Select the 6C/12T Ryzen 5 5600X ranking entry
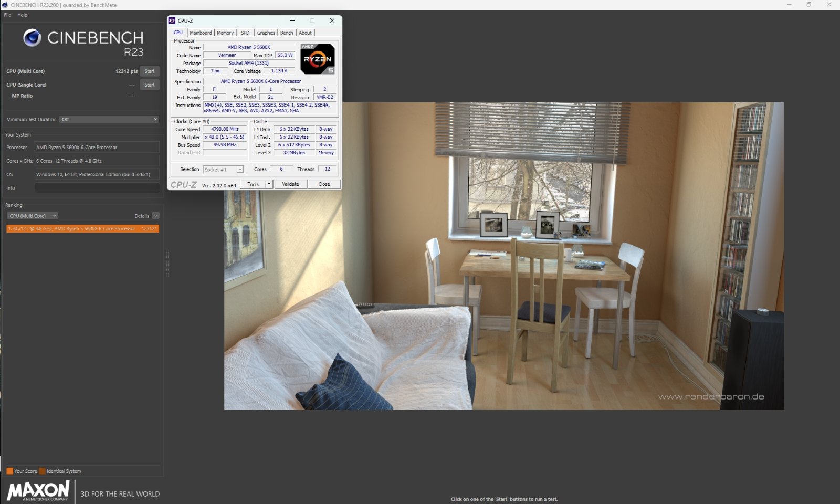The height and width of the screenshot is (504, 840). [x=82, y=228]
